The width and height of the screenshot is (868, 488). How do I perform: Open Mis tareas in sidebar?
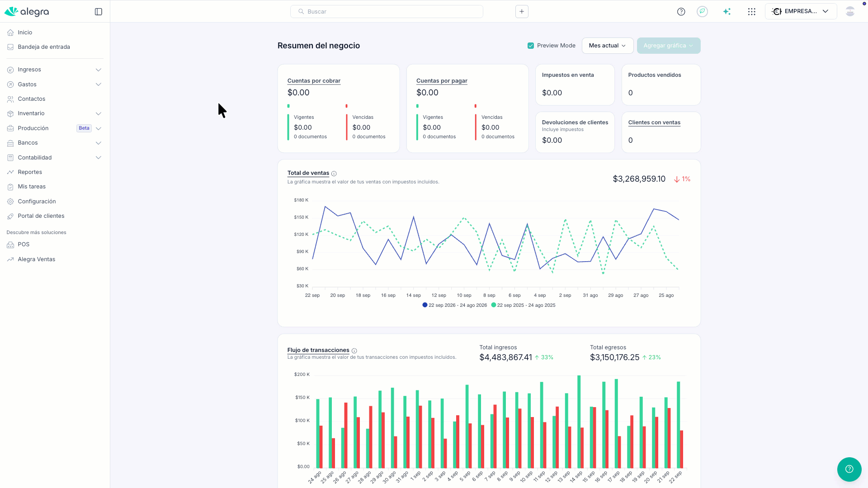(32, 187)
